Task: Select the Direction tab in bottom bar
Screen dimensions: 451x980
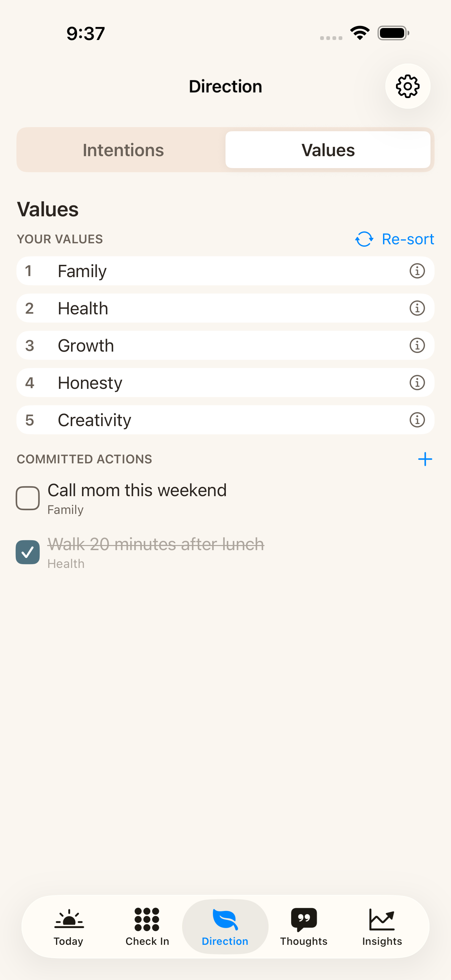Action: pos(225,927)
